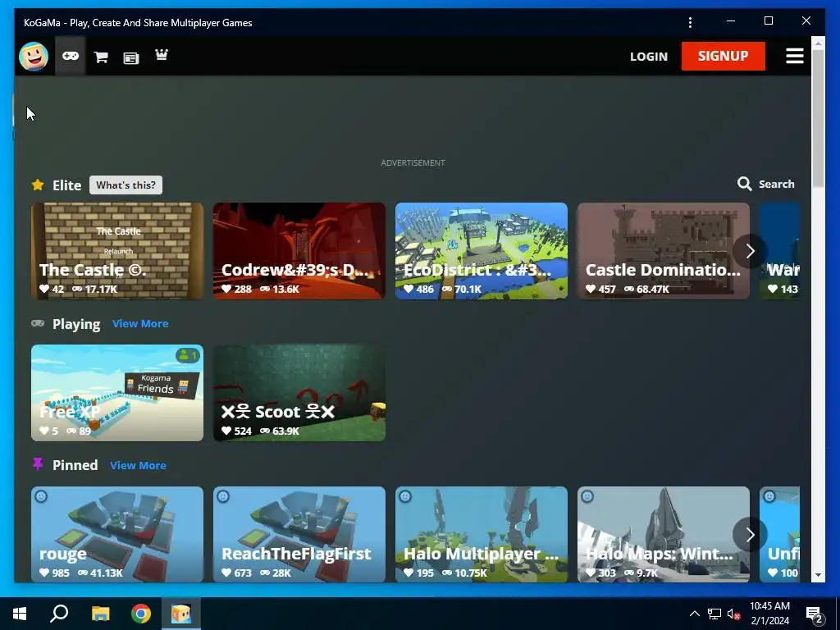Click the purple pin icon beside Pinned

38,464
